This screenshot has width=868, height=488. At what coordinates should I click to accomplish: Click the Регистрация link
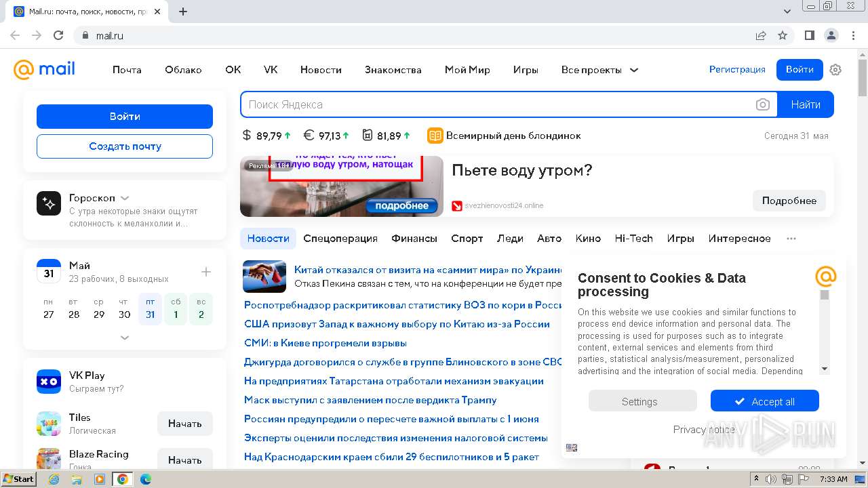point(737,69)
